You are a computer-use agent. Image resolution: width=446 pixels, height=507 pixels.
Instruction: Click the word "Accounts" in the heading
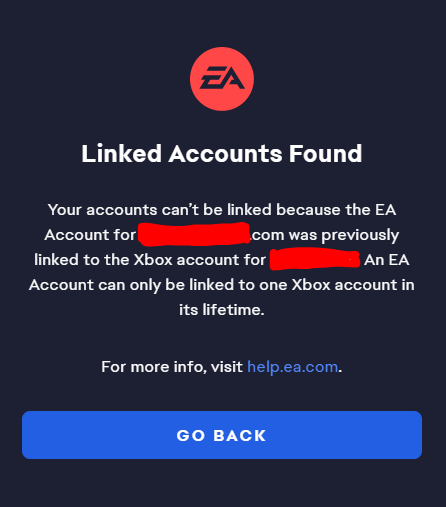point(225,154)
